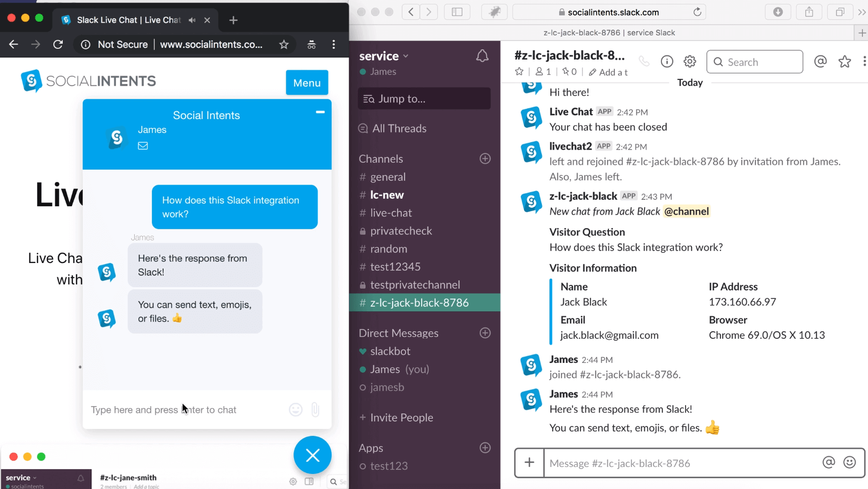Image resolution: width=868 pixels, height=489 pixels.
Task: Click the @channel mention
Action: coord(686,211)
